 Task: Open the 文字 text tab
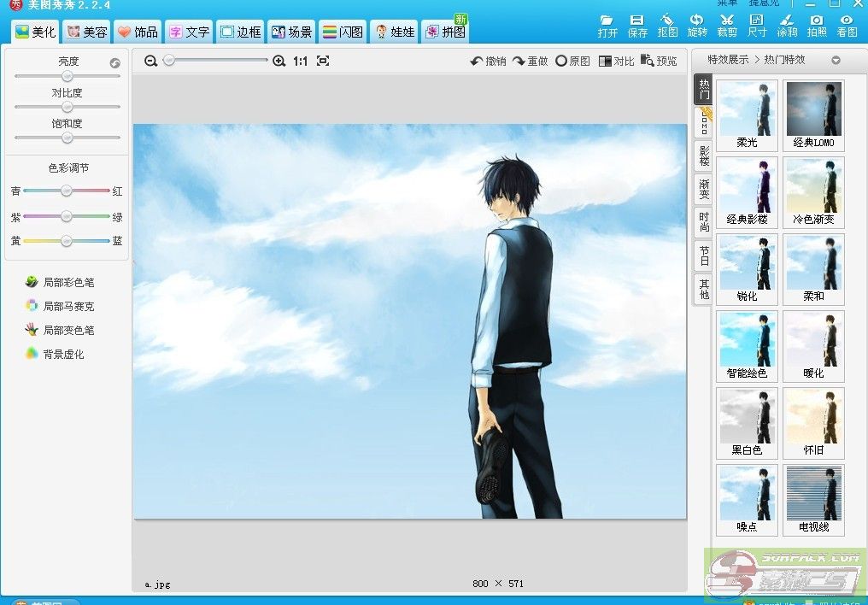190,32
